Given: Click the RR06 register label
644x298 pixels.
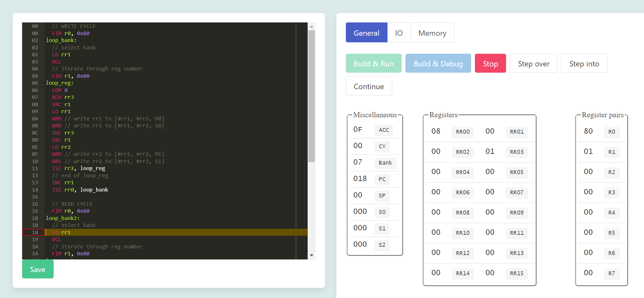Looking at the screenshot, I should [x=463, y=192].
